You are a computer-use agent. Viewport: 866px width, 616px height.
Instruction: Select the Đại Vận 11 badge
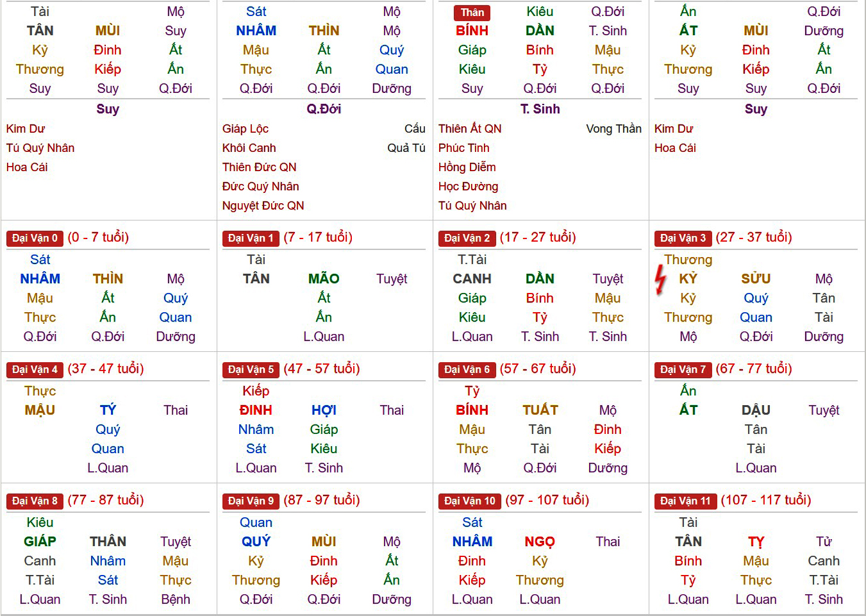tap(685, 501)
